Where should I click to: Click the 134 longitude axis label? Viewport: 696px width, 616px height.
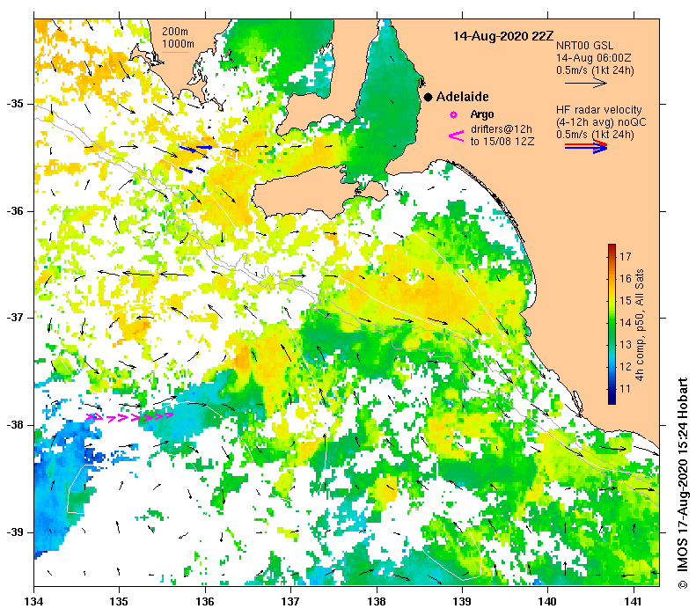(33, 602)
